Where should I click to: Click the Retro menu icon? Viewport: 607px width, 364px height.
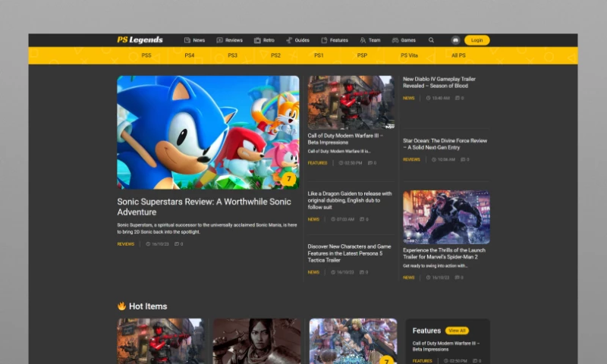pos(257,40)
